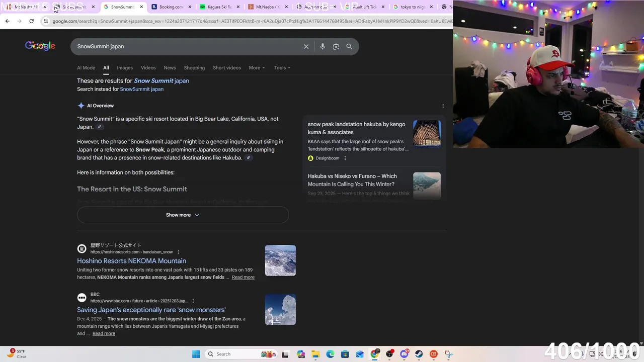
Task: Click the snow monsters BBC thumbnail
Action: [x=280, y=309]
